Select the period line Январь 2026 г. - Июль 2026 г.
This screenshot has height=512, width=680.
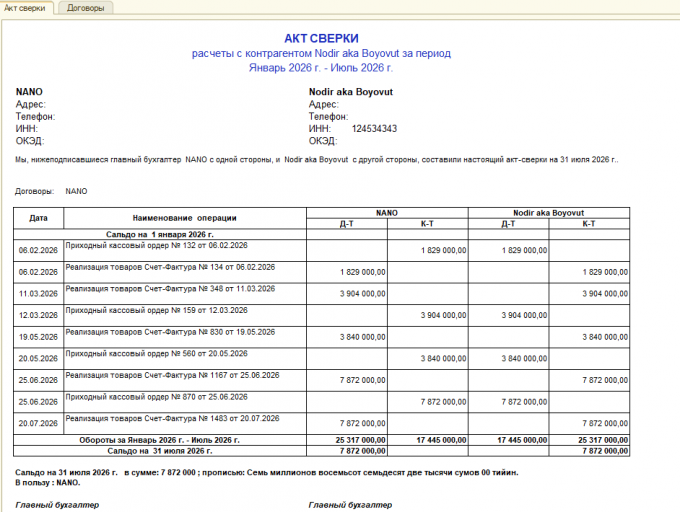click(x=321, y=68)
